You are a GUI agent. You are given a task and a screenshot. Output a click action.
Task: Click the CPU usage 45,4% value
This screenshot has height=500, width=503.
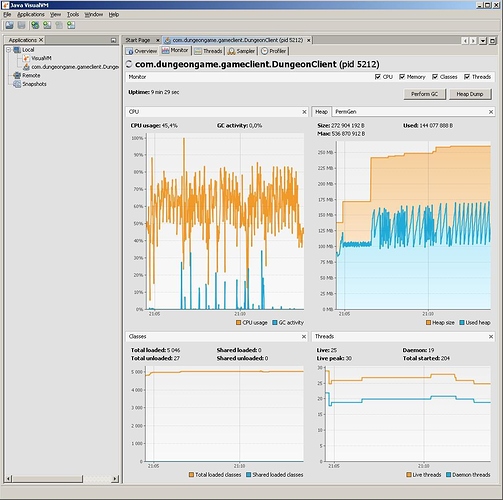[169, 126]
